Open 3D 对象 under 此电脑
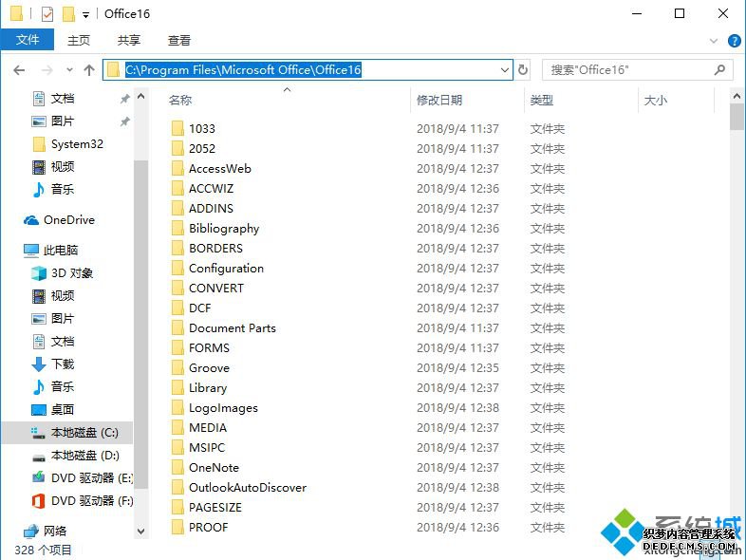Screen dimensions: 746x560 pos(72,273)
